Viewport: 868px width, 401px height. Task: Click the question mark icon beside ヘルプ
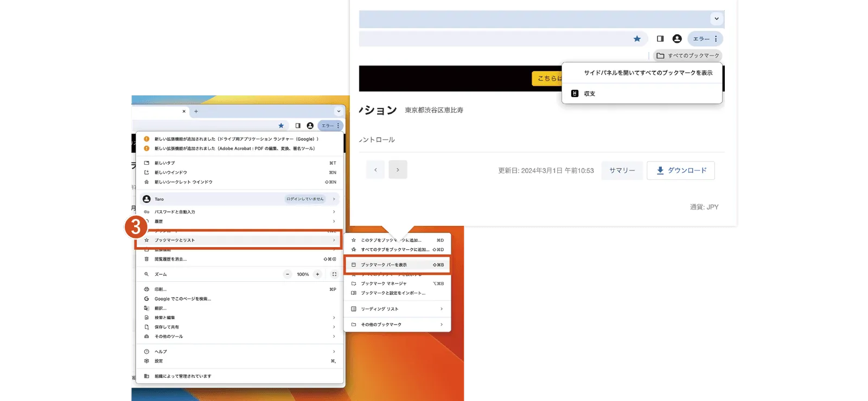146,352
